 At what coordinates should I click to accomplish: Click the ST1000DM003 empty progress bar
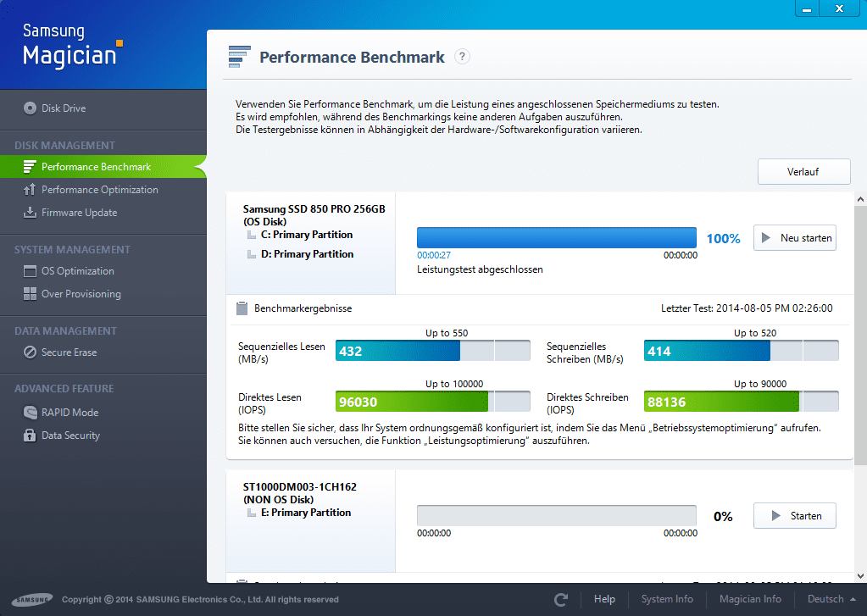point(556,515)
